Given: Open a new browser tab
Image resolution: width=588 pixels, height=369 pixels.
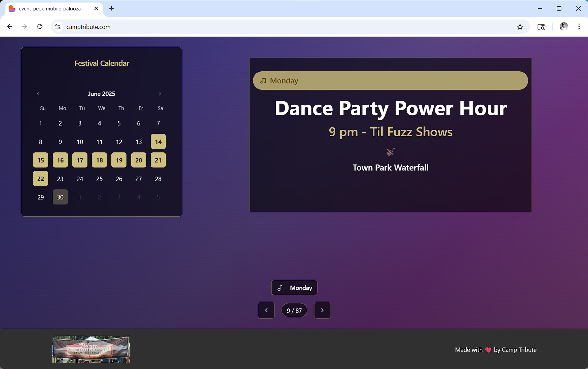Looking at the screenshot, I should pos(112,8).
